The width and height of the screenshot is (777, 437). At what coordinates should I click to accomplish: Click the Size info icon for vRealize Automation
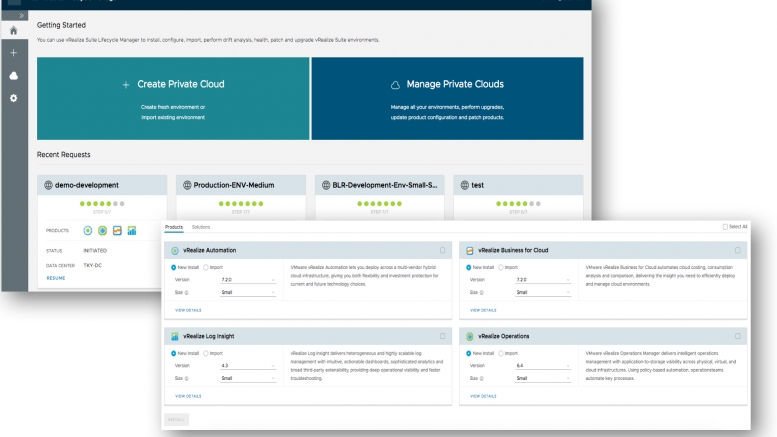click(x=187, y=293)
